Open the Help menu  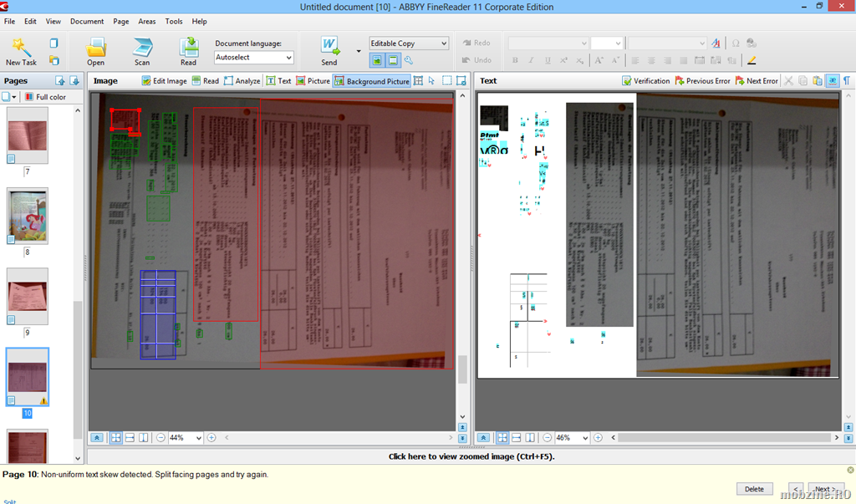(x=199, y=21)
